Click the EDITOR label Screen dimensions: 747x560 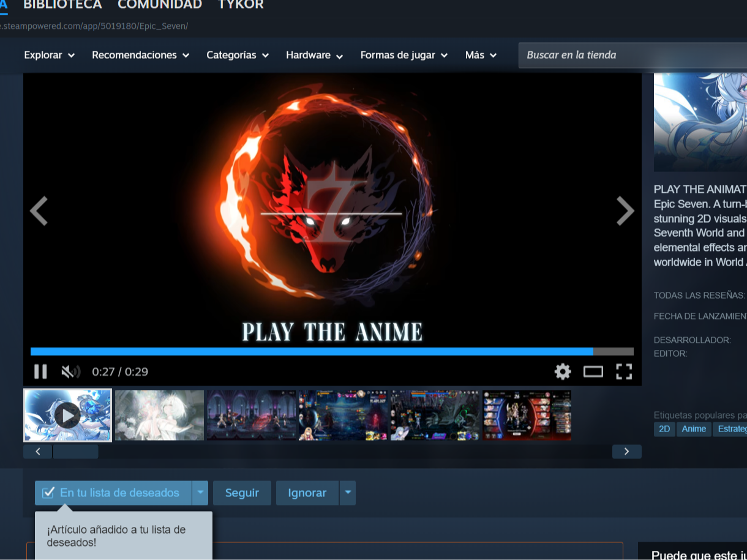[670, 353]
